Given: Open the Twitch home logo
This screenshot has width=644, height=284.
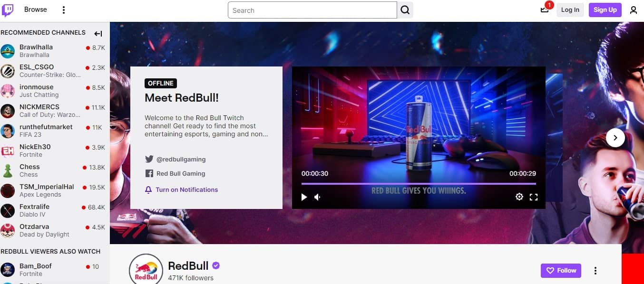Looking at the screenshot, I should [x=8, y=10].
